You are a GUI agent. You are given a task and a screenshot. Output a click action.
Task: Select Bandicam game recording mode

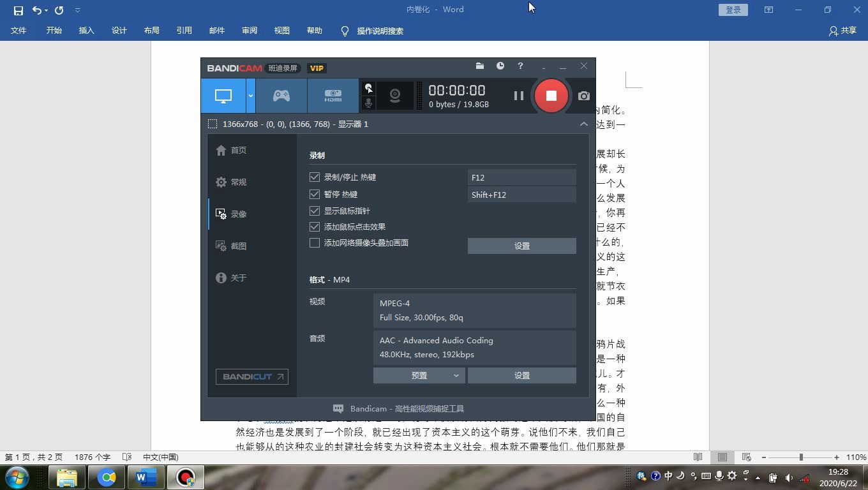281,96
